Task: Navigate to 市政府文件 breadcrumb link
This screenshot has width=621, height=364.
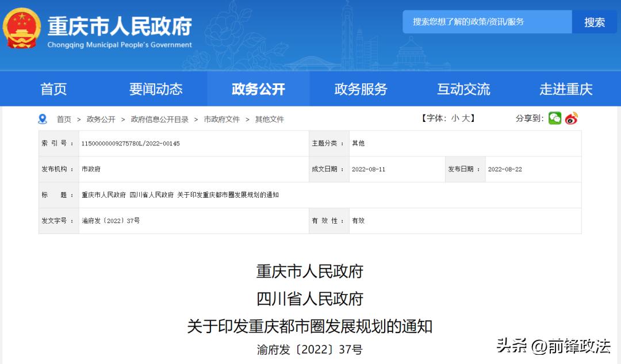Action: 222,119
